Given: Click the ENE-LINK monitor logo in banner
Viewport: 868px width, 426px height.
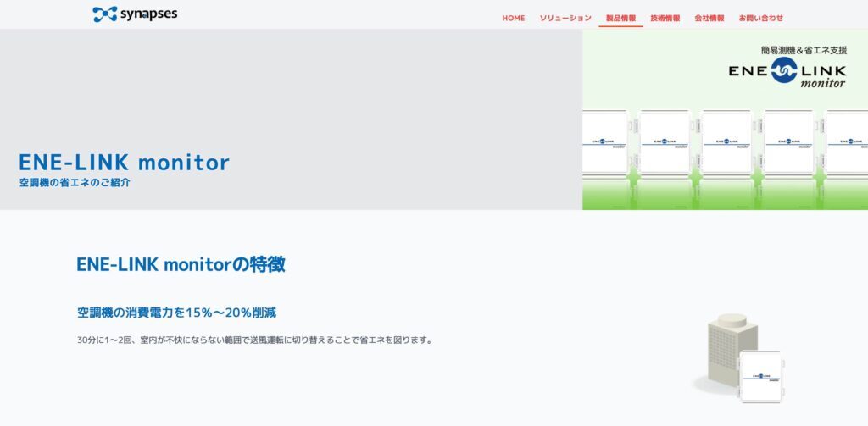Looking at the screenshot, I should point(787,73).
